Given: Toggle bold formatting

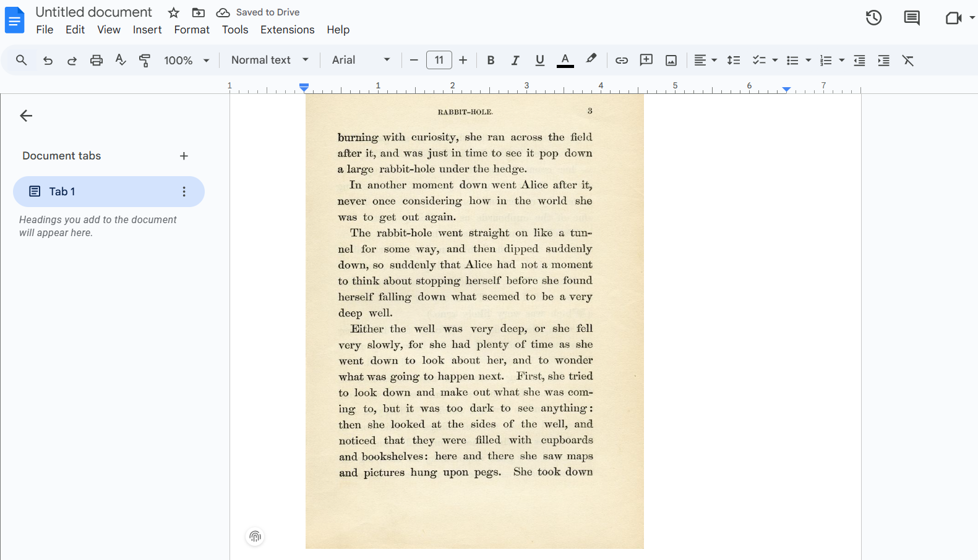Looking at the screenshot, I should 491,60.
